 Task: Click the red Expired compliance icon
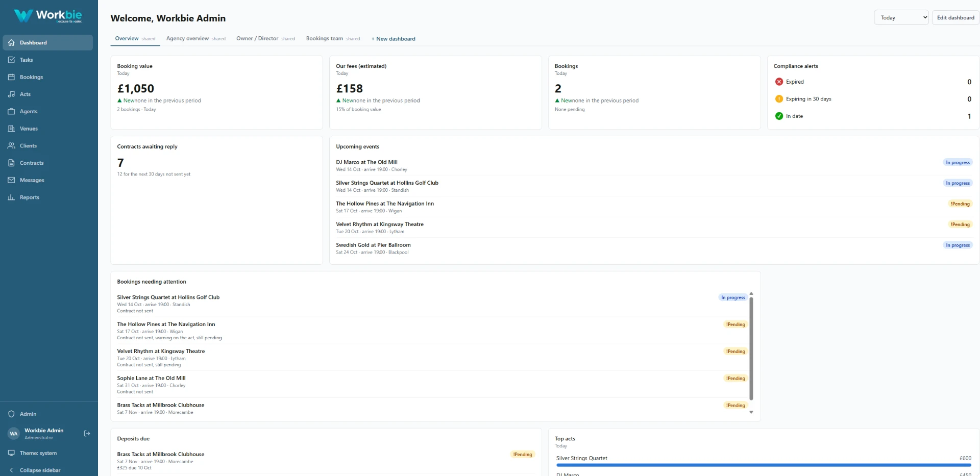tap(779, 82)
